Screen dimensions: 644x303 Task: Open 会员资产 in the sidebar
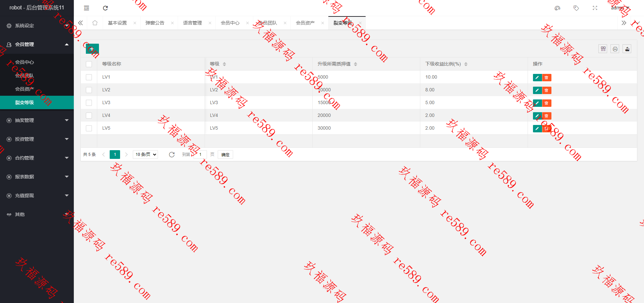(37, 89)
